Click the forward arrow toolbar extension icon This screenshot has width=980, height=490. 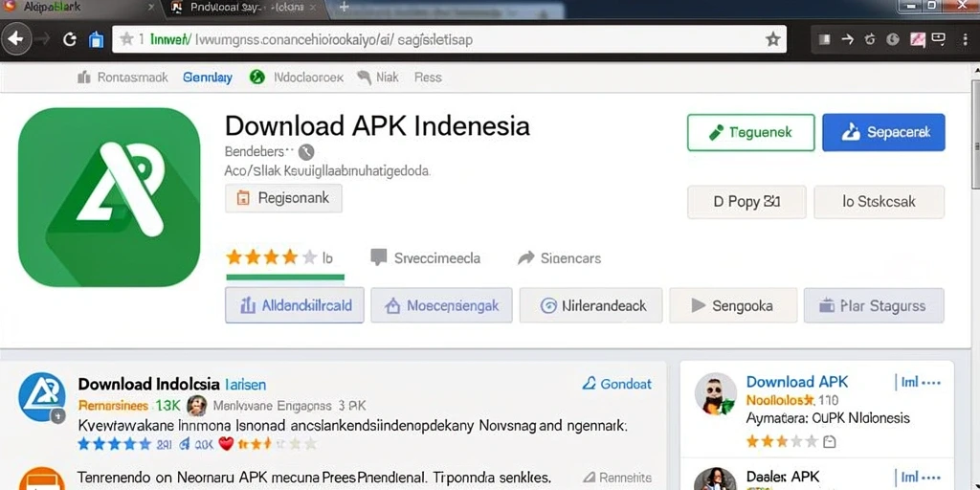pyautogui.click(x=848, y=39)
